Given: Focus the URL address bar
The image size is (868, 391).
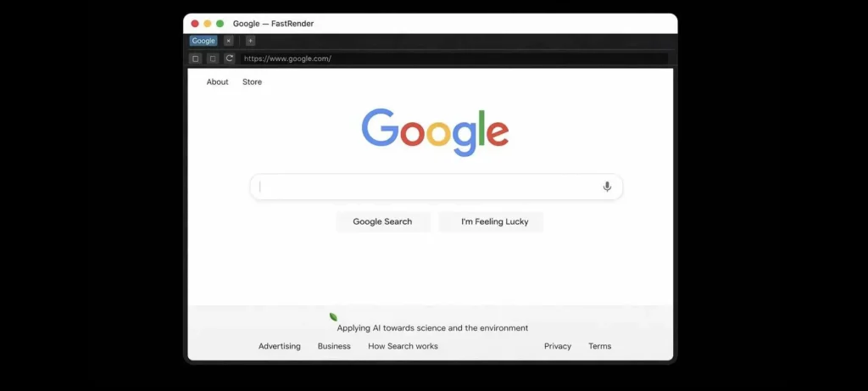Looking at the screenshot, I should tap(454, 59).
